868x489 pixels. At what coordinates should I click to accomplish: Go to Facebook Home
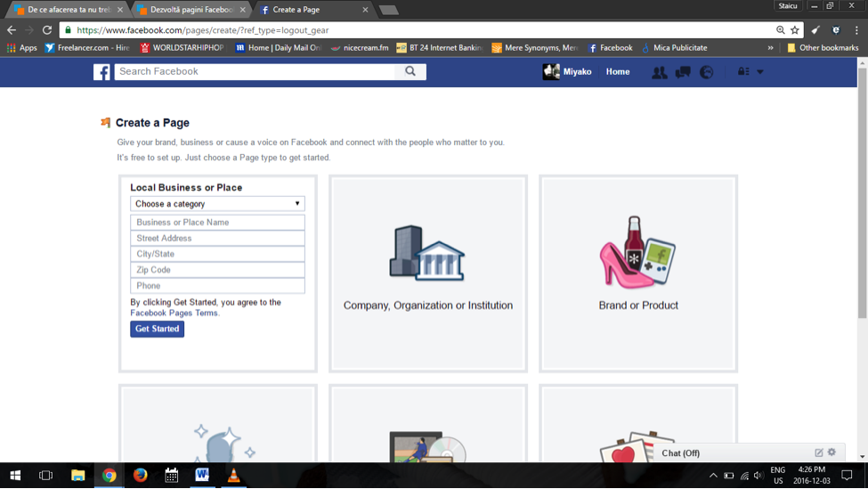click(617, 71)
